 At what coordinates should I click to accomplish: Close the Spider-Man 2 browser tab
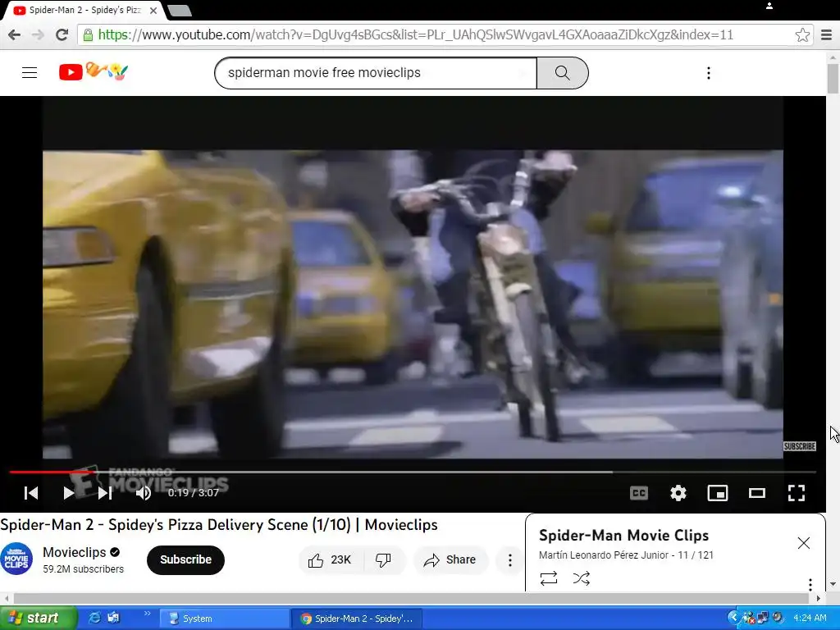[153, 10]
